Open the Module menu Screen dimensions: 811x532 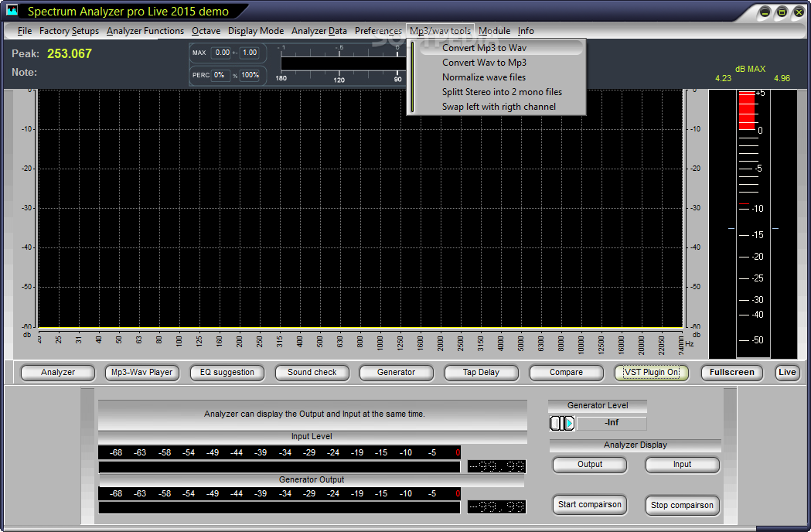pos(494,31)
